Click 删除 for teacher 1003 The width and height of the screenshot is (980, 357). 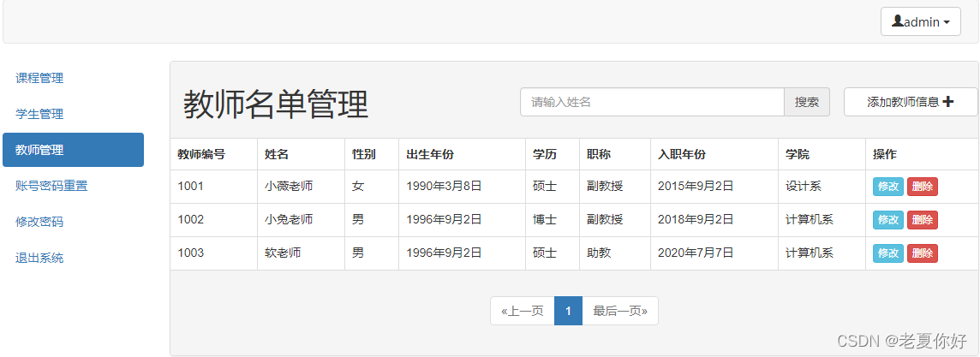pos(923,253)
